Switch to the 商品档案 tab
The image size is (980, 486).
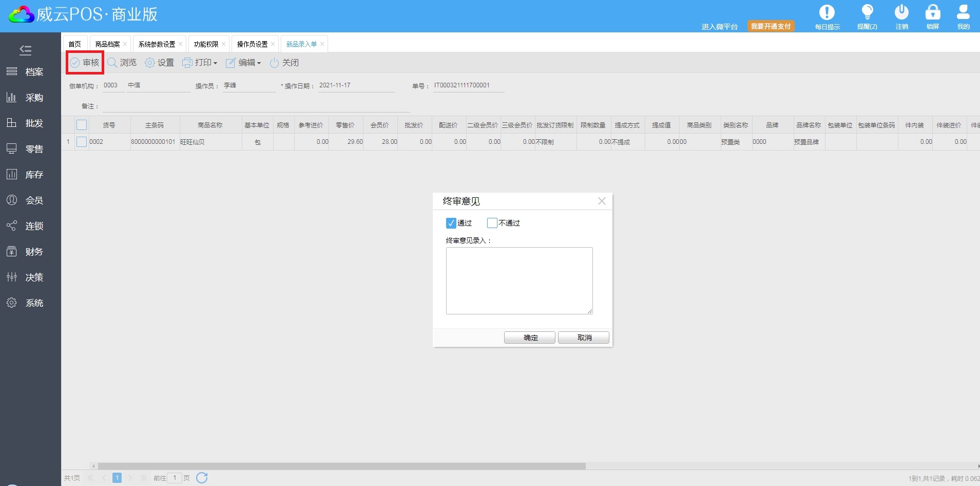click(x=107, y=44)
